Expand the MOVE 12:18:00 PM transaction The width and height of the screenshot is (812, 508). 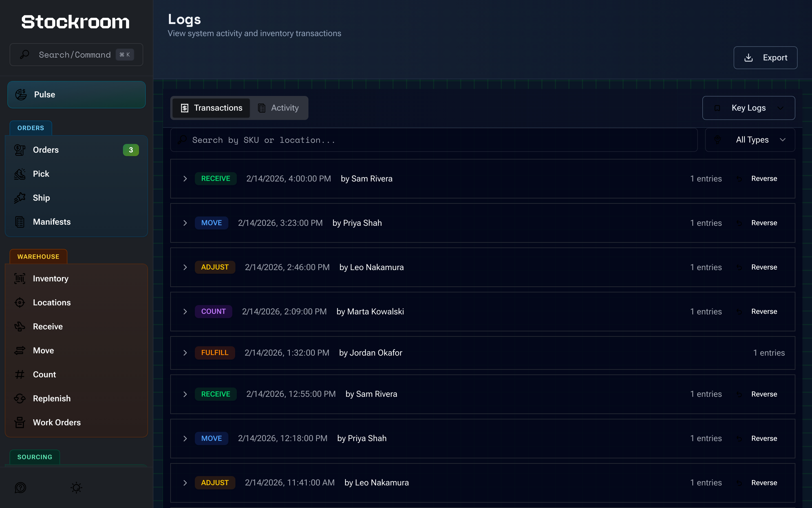pyautogui.click(x=185, y=439)
